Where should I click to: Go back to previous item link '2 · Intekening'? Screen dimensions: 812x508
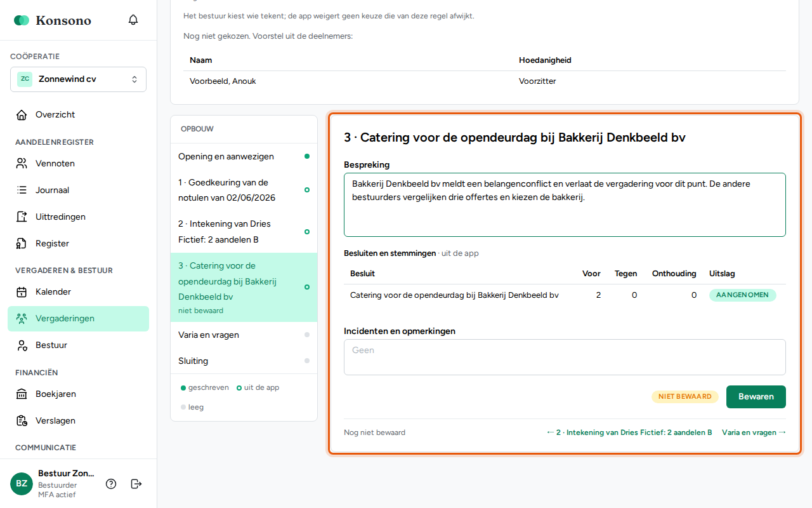(629, 432)
